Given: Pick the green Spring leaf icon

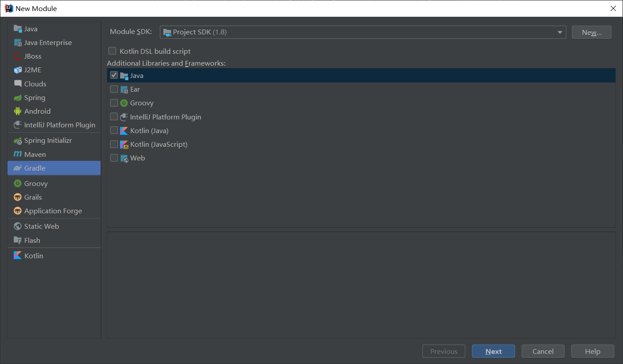Looking at the screenshot, I should click(18, 98).
